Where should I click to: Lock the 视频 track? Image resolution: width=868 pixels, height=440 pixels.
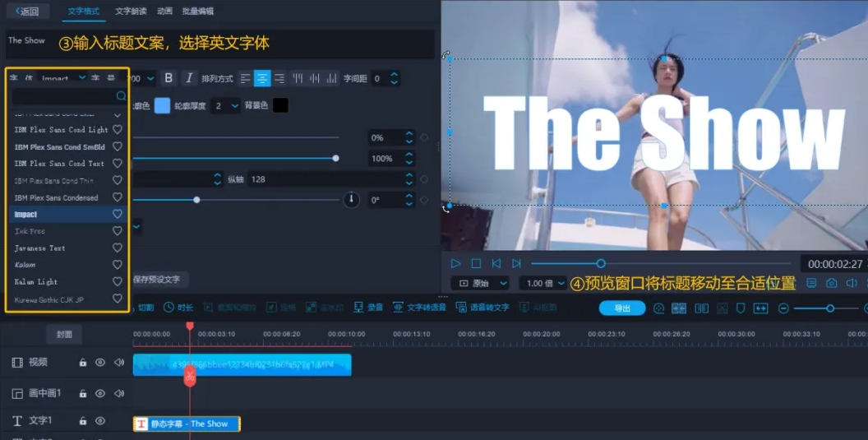tap(82, 363)
